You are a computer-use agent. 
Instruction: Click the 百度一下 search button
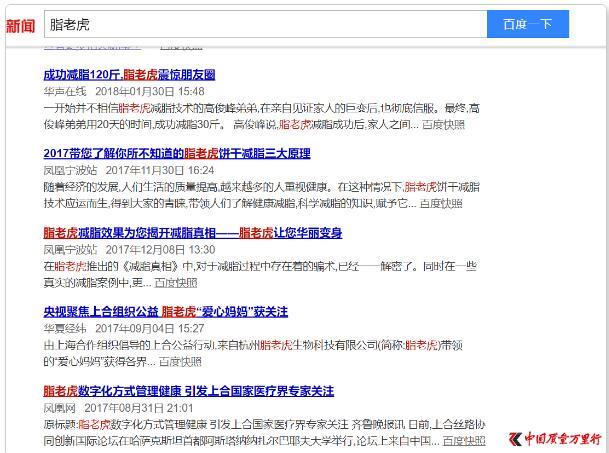528,24
